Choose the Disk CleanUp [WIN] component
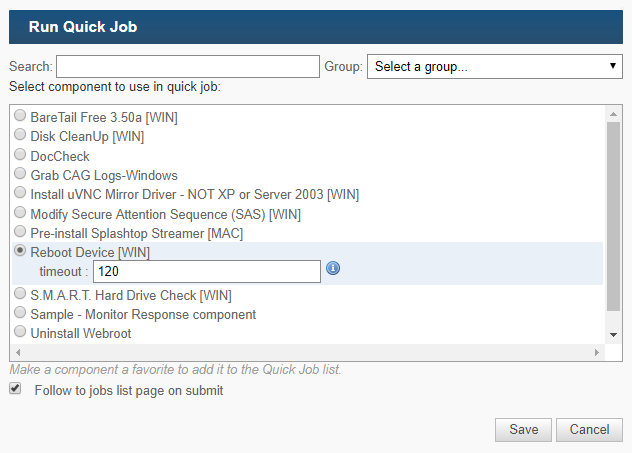 click(x=20, y=135)
